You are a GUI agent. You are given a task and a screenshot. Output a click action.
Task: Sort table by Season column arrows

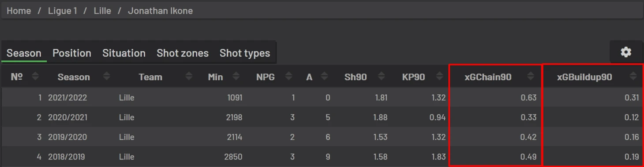point(106,77)
